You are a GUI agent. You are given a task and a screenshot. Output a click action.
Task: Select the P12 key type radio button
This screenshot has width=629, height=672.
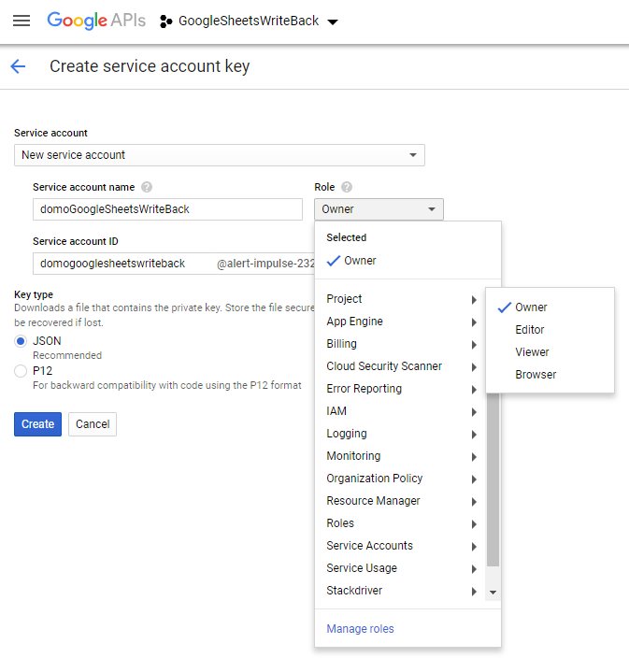(x=21, y=371)
